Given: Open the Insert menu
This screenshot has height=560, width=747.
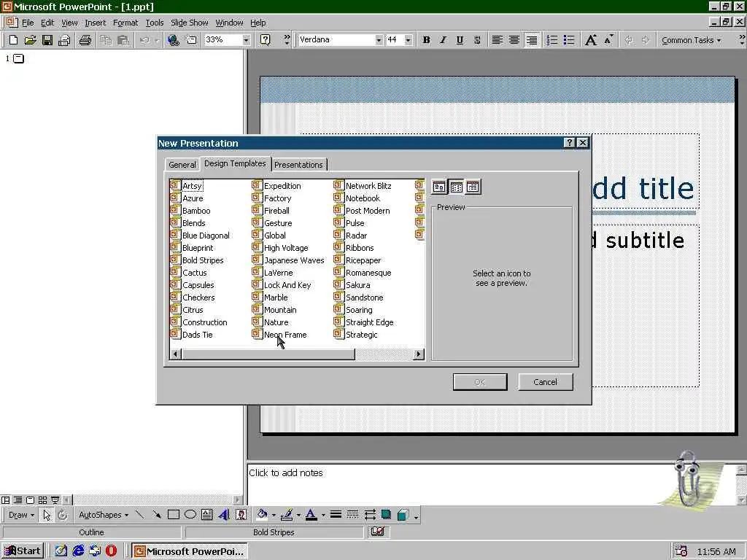Looking at the screenshot, I should tap(96, 23).
